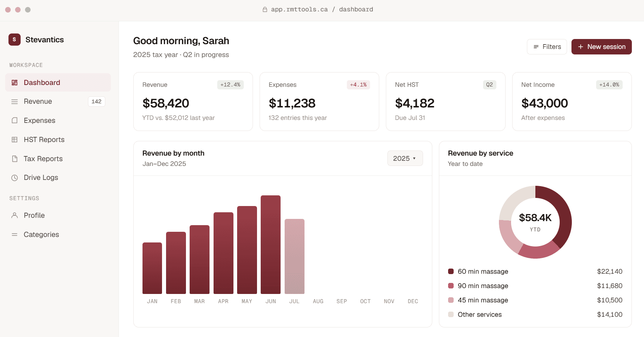Click the +12.4% Revenue badge

click(230, 85)
